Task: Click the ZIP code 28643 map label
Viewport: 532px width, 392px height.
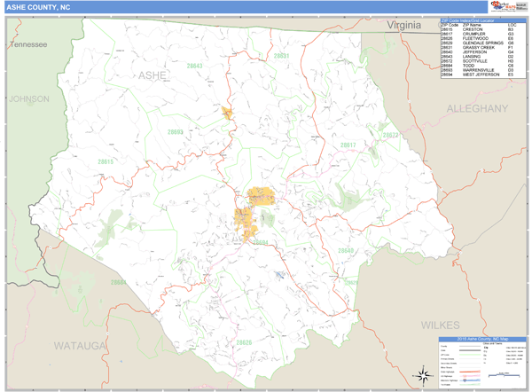Action: point(194,67)
